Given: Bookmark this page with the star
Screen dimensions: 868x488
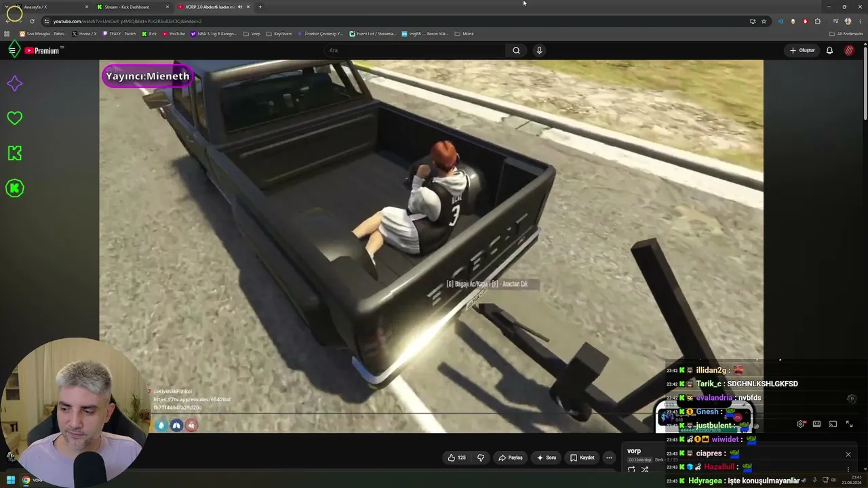Looking at the screenshot, I should pos(764,21).
